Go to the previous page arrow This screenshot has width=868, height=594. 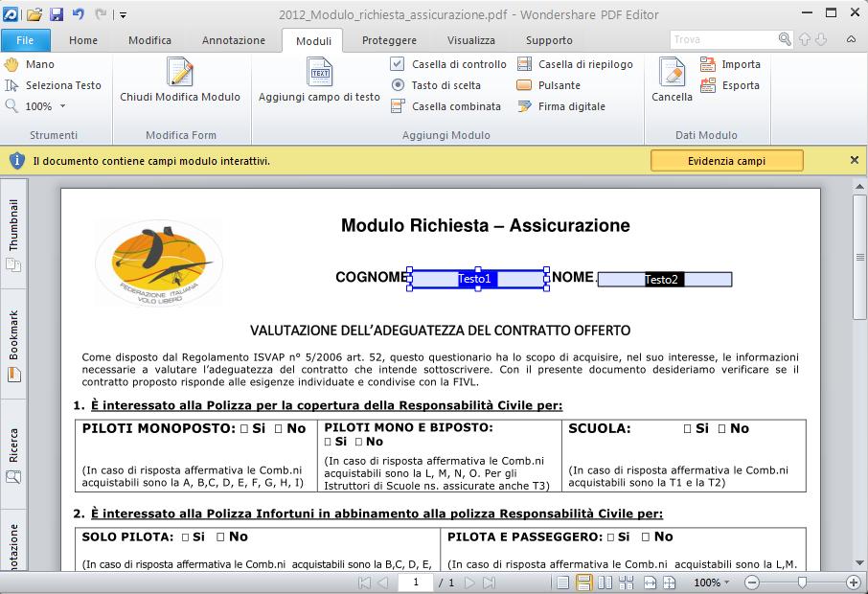pyautogui.click(x=383, y=583)
